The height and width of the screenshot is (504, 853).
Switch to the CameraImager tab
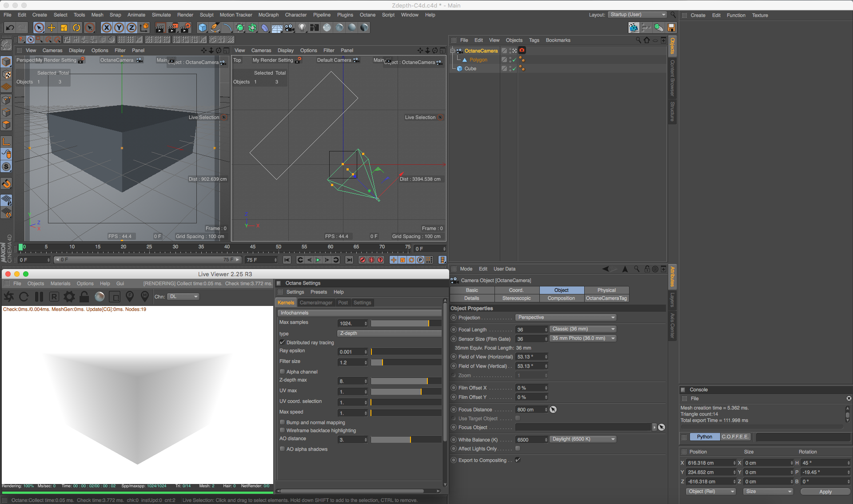[x=315, y=303]
